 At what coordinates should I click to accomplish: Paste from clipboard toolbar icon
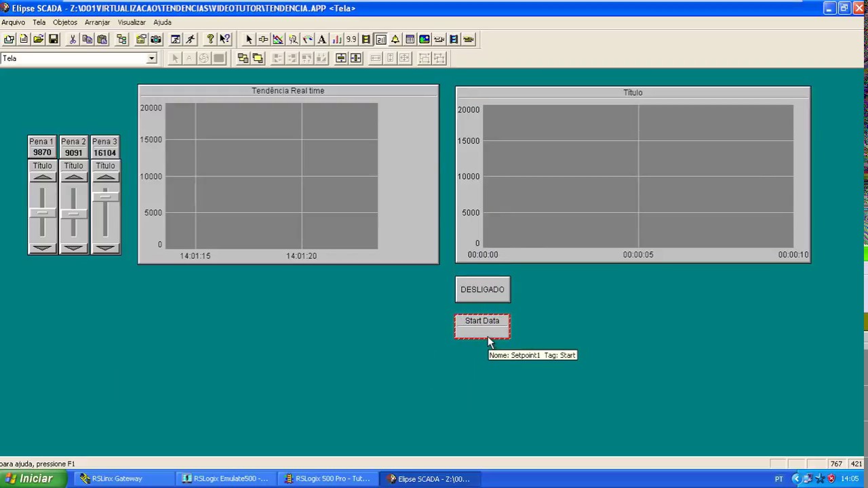102,39
